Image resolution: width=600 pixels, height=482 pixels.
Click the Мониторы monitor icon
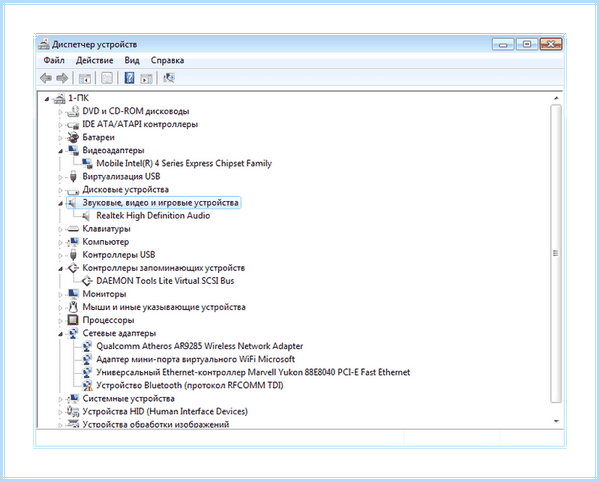(x=73, y=294)
